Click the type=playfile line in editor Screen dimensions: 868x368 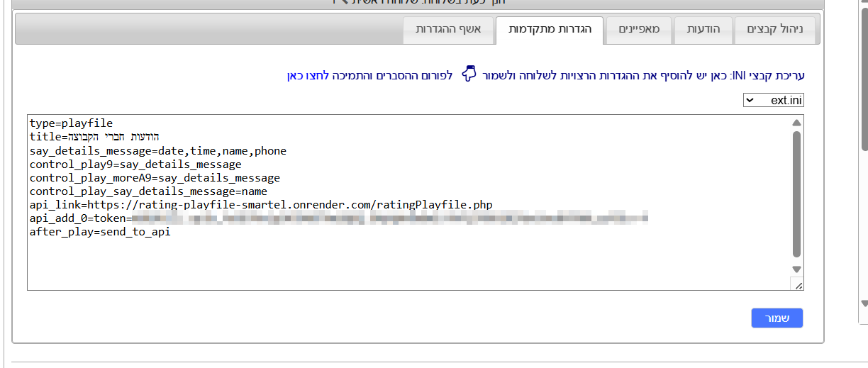coord(72,123)
